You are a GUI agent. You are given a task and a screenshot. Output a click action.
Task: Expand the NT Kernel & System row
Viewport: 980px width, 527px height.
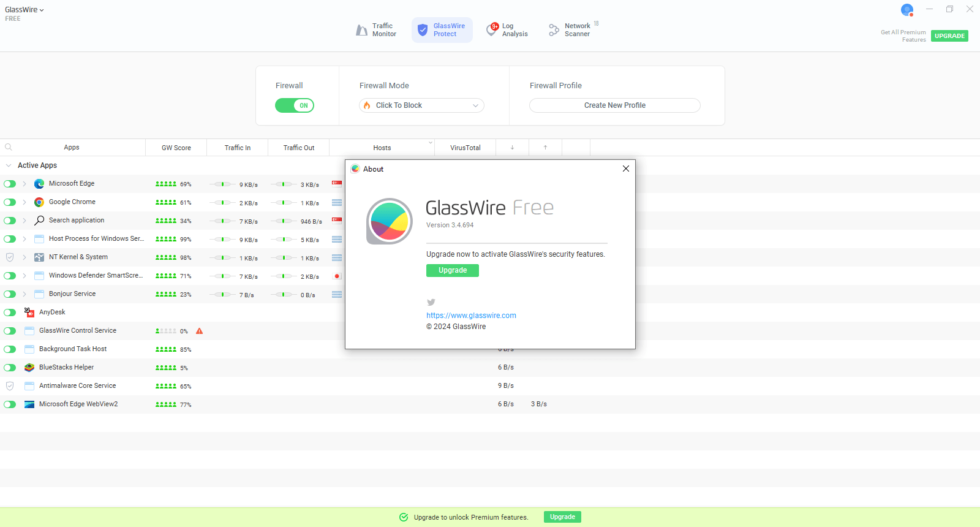[x=24, y=257]
